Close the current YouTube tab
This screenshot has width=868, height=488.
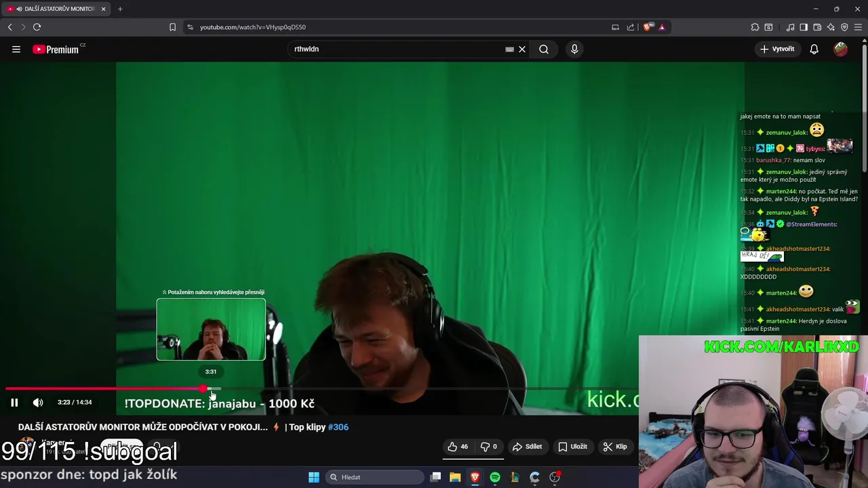[x=103, y=9]
